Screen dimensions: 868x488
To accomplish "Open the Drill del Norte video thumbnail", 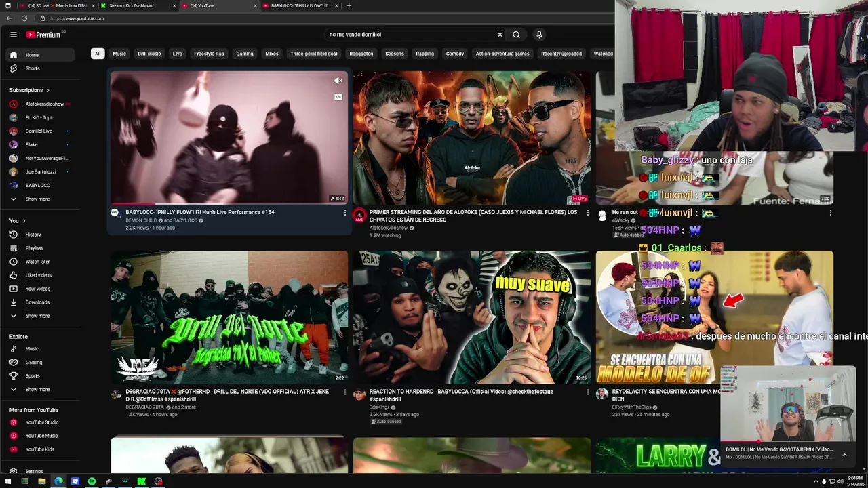I will (229, 317).
